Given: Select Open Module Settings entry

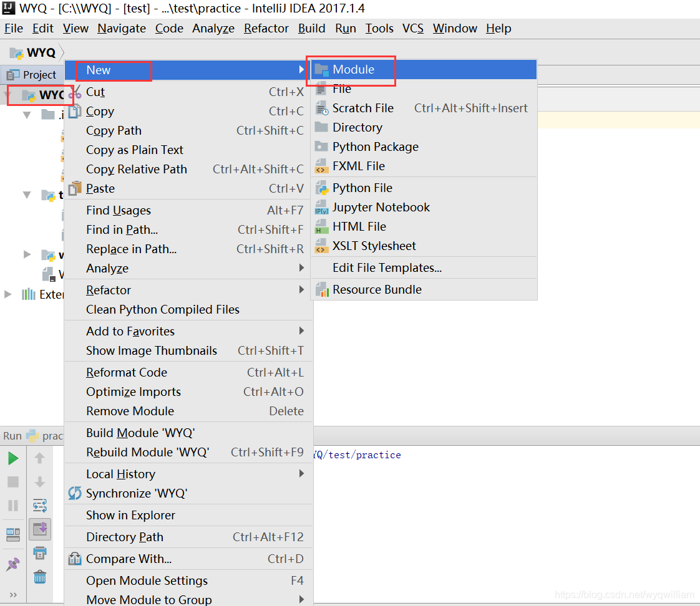Looking at the screenshot, I should point(189,580).
